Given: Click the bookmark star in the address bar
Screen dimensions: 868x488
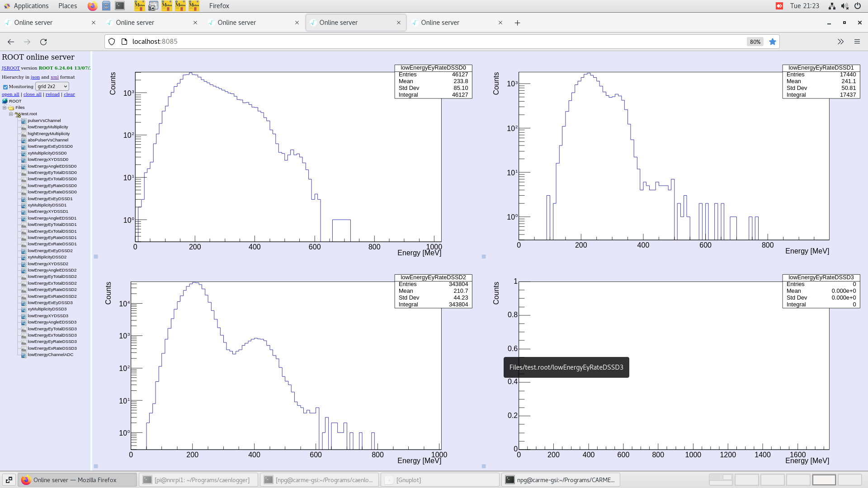Looking at the screenshot, I should (773, 42).
